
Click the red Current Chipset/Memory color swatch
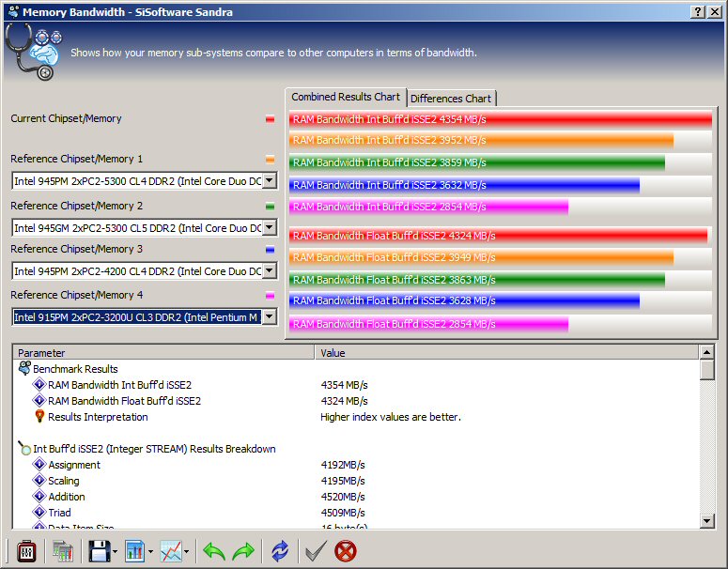pyautogui.click(x=270, y=119)
